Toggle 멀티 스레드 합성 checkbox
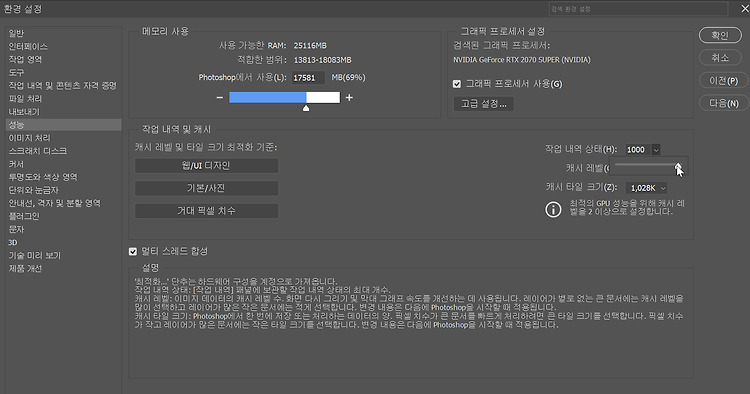This screenshot has height=394, width=750. 132,252
